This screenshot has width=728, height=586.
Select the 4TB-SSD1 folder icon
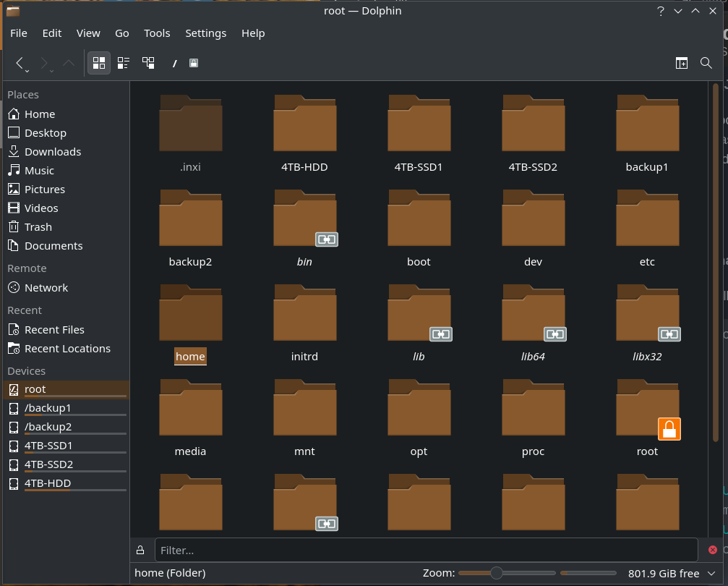419,123
